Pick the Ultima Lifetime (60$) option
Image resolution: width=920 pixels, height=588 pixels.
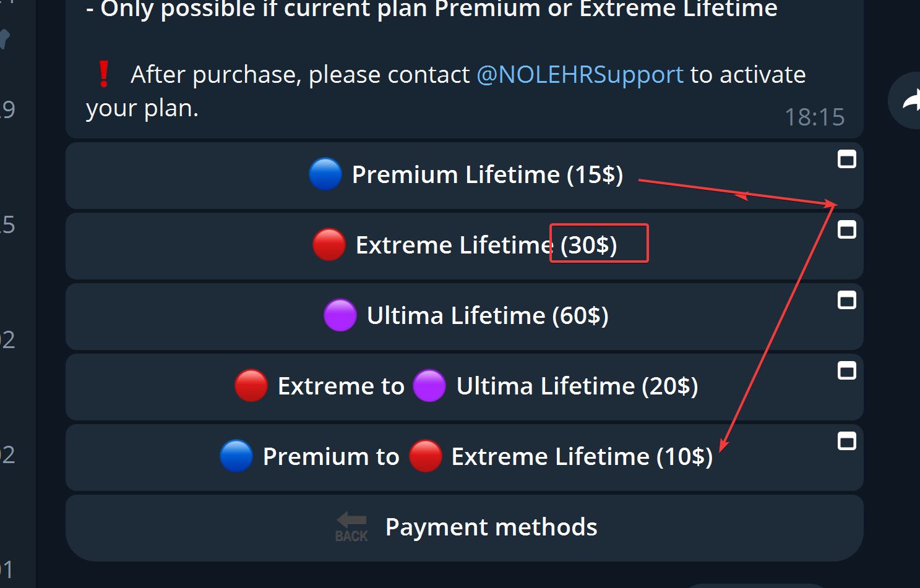[x=488, y=316]
